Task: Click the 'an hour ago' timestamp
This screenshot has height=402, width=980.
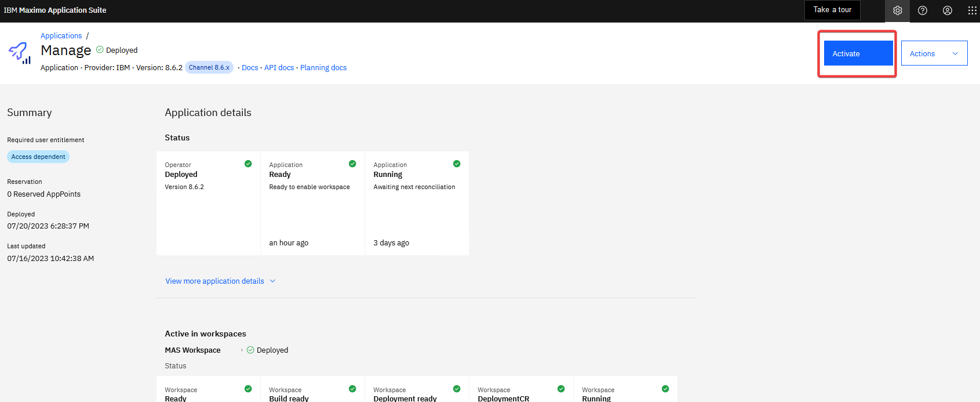Action: (289, 243)
